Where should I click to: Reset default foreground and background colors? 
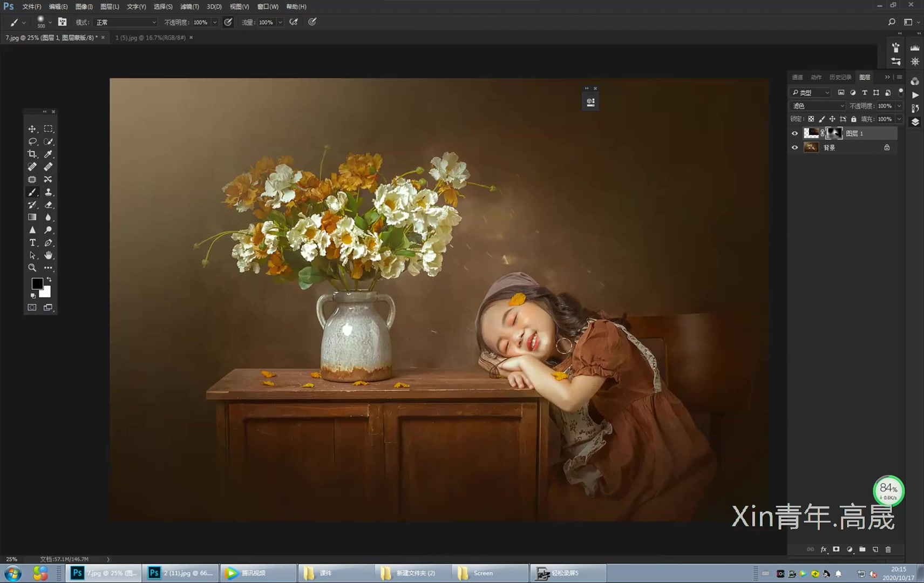click(33, 296)
